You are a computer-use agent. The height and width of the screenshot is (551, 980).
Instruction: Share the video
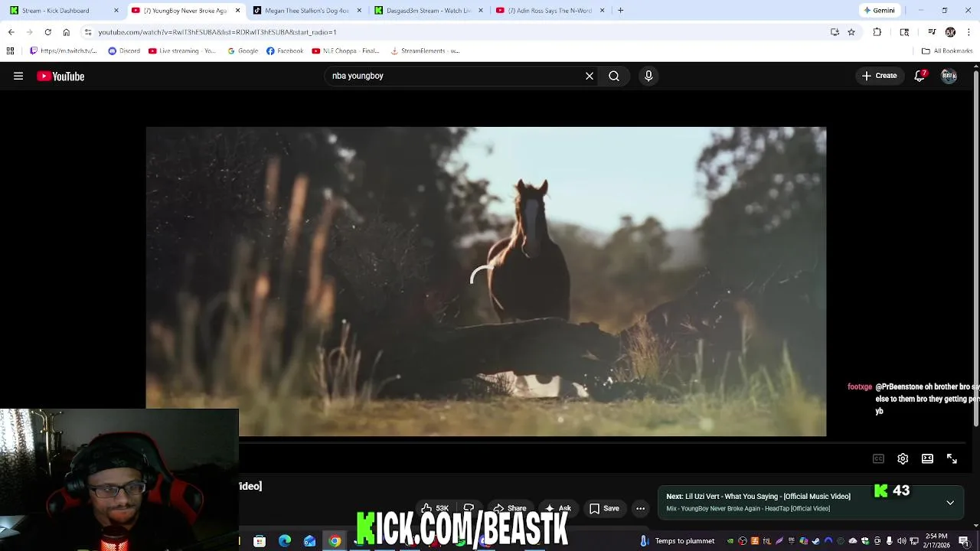tap(510, 508)
